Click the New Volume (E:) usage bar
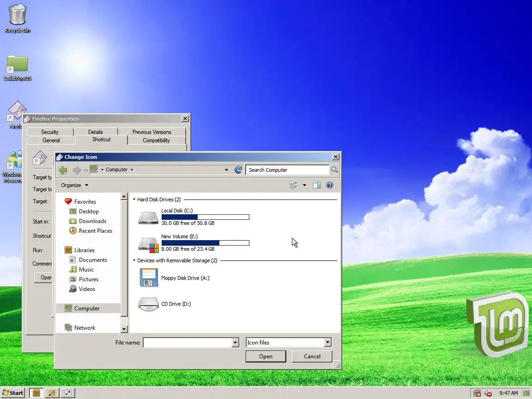Screen dimensions: 532x399 (205, 243)
